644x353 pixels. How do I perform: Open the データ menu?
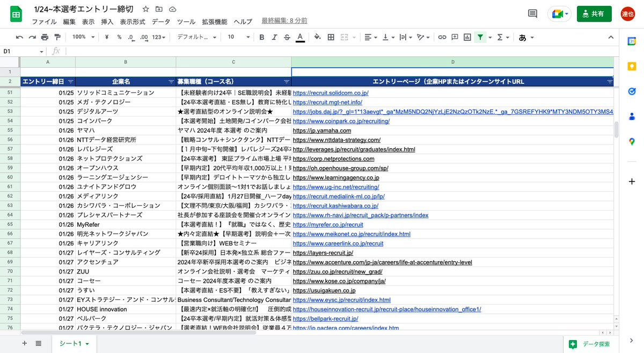161,21
